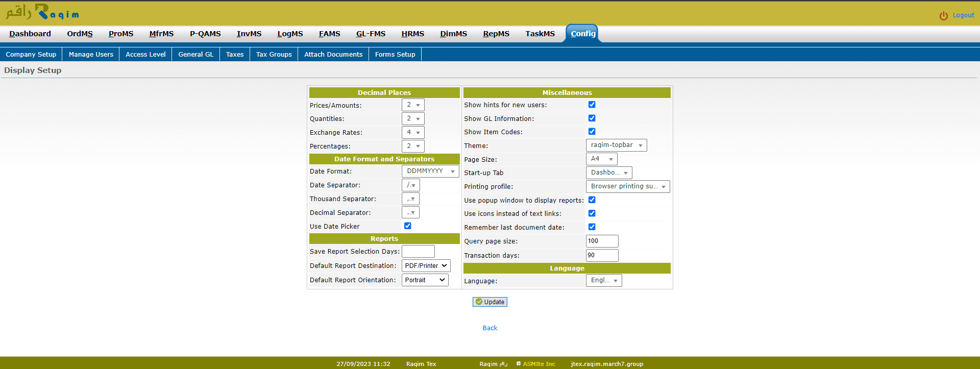
Task: Open Forms Setup submenu item
Action: [395, 55]
